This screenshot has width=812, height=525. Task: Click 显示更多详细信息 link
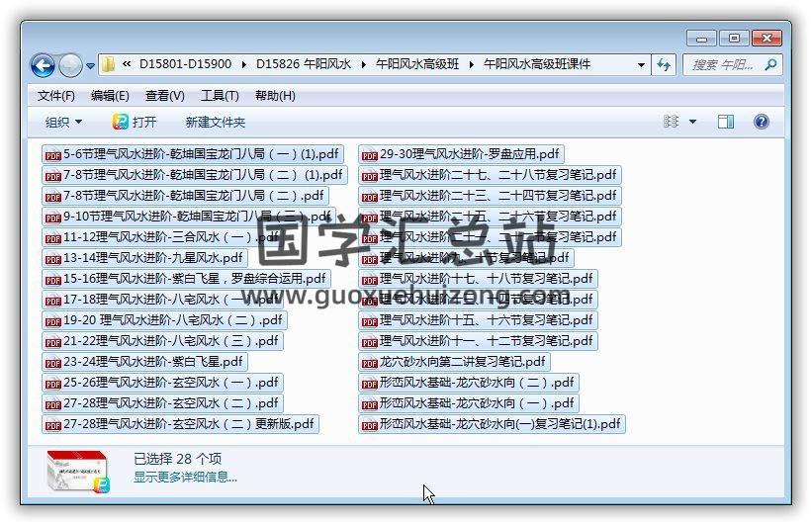[x=185, y=478]
